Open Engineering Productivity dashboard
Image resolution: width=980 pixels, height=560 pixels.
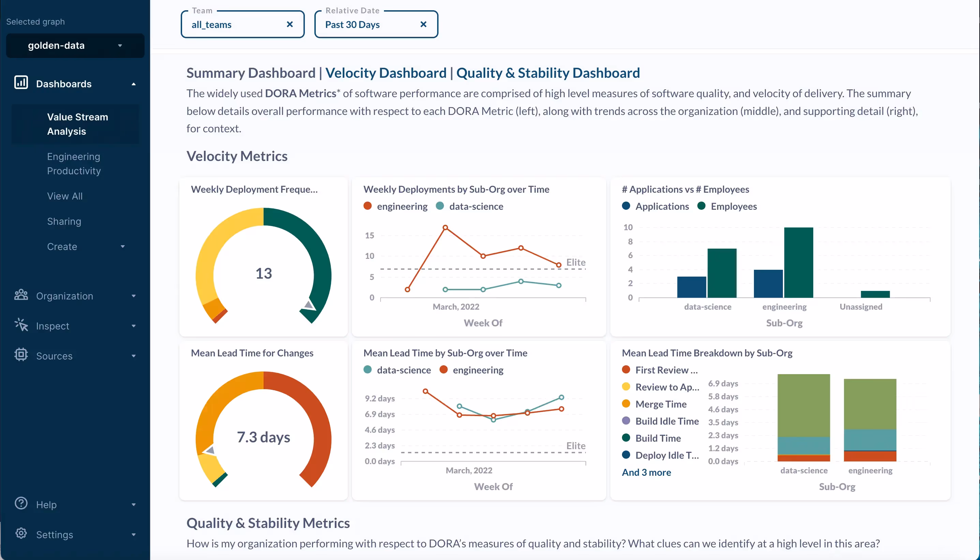point(74,163)
